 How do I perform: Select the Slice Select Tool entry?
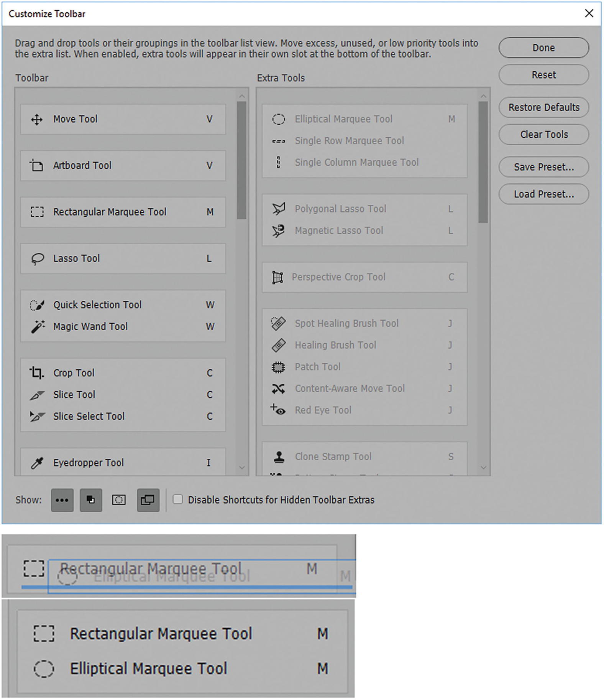(89, 417)
